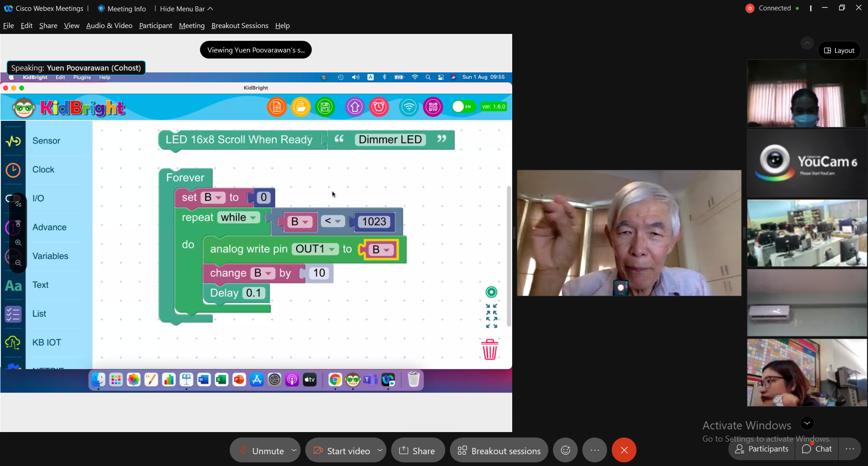
Task: Click the KidBright WiFi upload icon
Action: pyautogui.click(x=409, y=107)
